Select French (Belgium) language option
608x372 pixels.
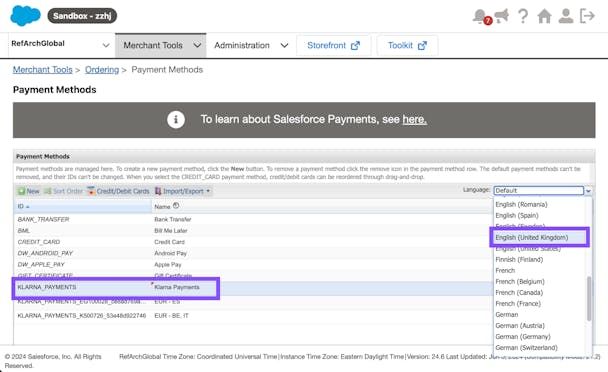(520, 282)
